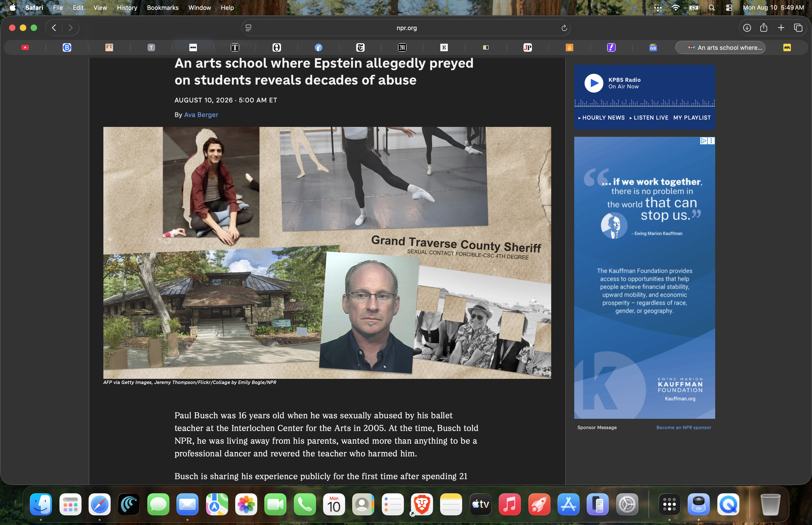Viewport: 812px width, 525px height.
Task: Open Spotlight search in menu bar
Action: coord(712,7)
